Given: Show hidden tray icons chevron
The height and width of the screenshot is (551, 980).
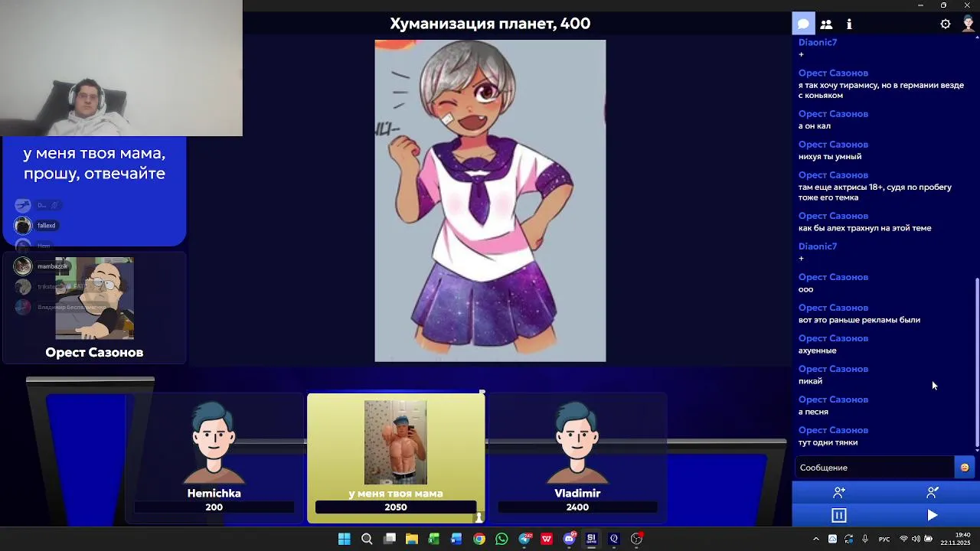Looking at the screenshot, I should click(815, 539).
